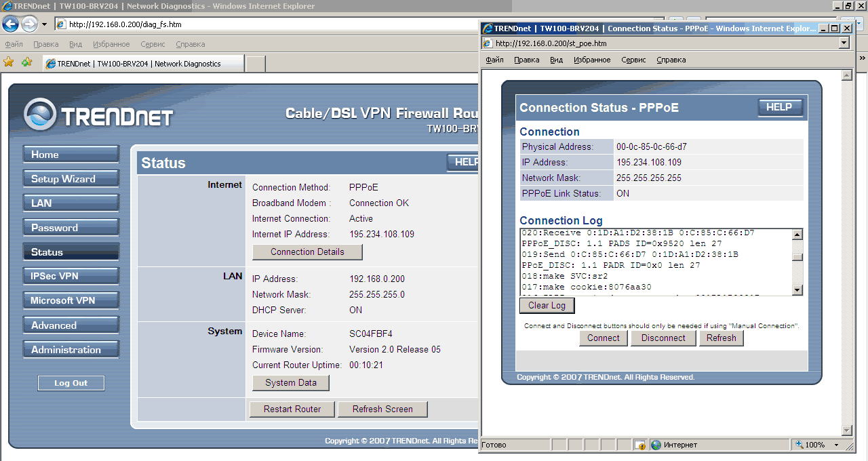Viewport: 868px width, 461px height.
Task: Click the Disconnect button
Action: 663,338
